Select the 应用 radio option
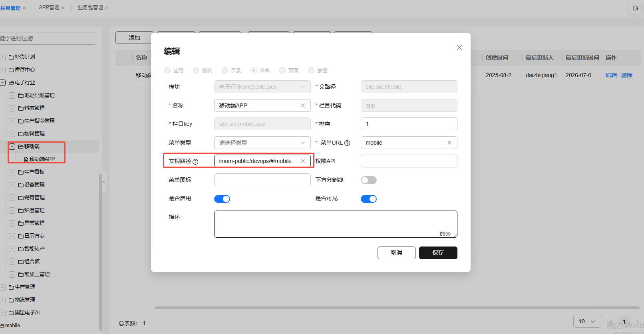The image size is (644, 334). 167,70
